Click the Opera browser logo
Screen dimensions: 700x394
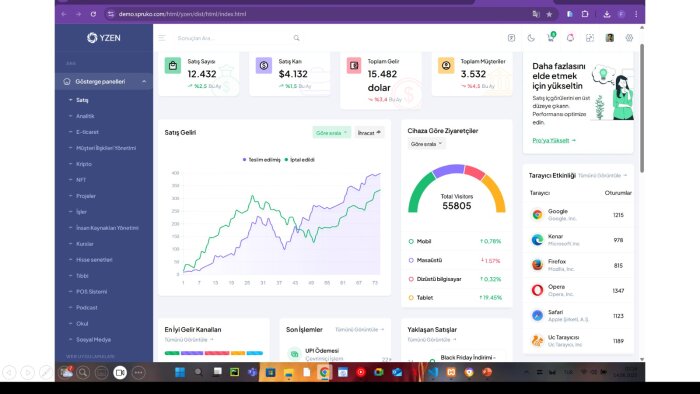point(538,290)
